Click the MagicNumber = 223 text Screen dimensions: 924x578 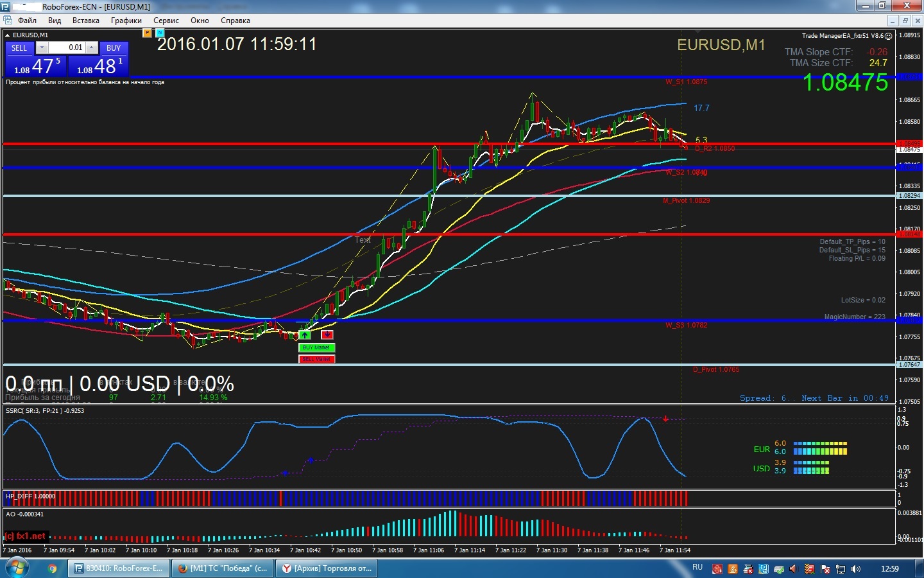pyautogui.click(x=855, y=317)
